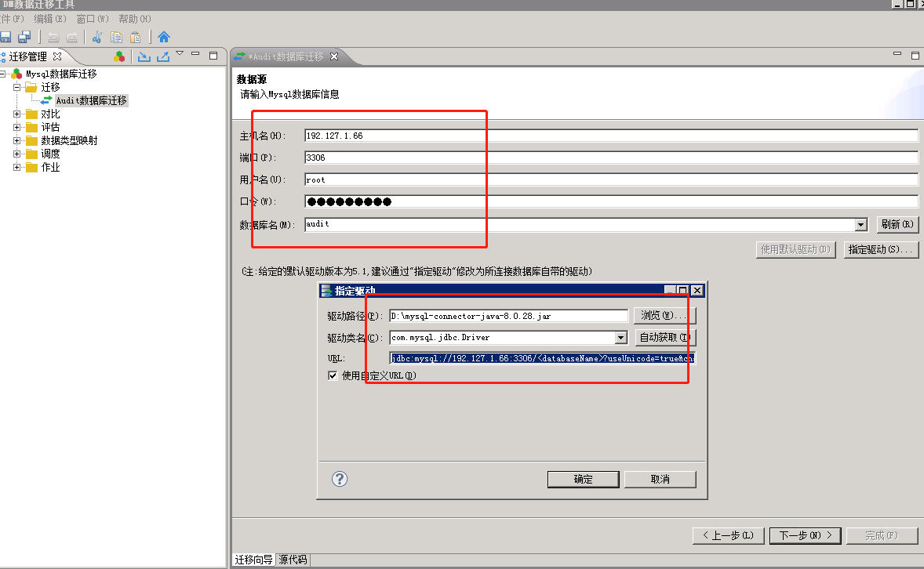Image resolution: width=924 pixels, height=569 pixels.
Task: Click the 主机名 input field
Action: tap(610, 136)
